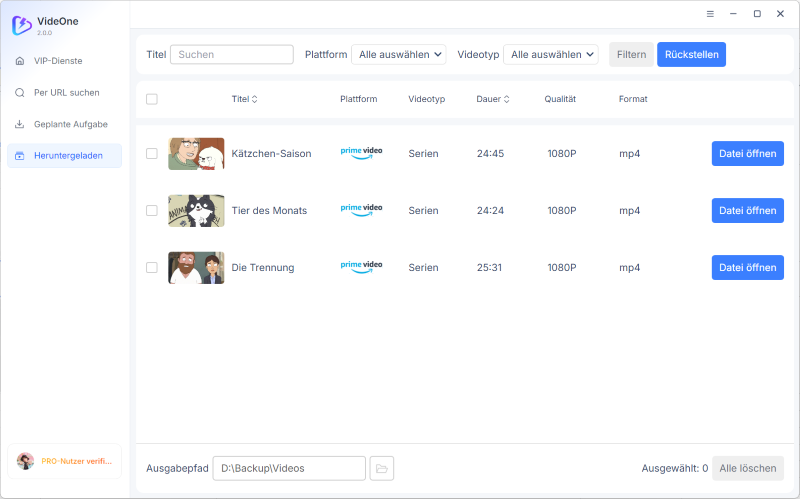Select the Kätzchen-Saison checkbox
Image resolution: width=800 pixels, height=499 pixels.
(152, 154)
